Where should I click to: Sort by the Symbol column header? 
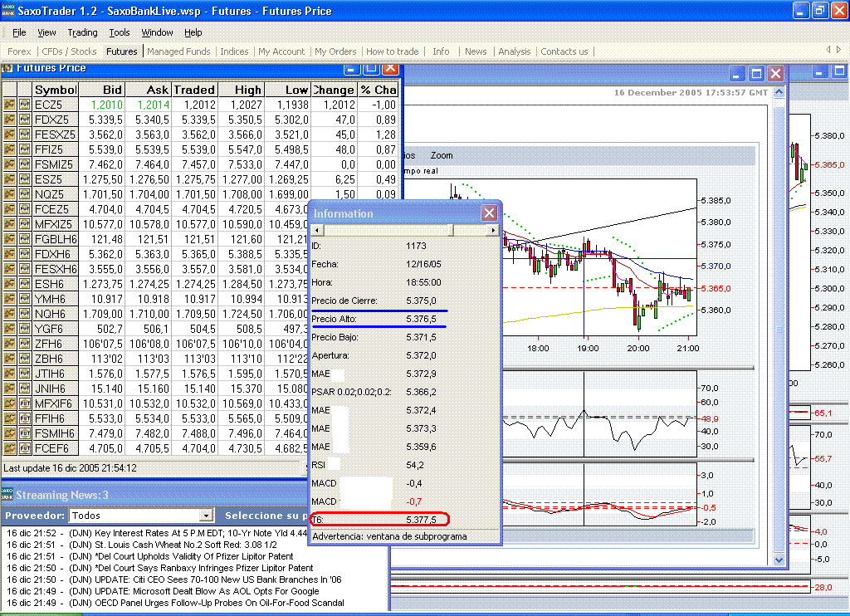pyautogui.click(x=56, y=90)
